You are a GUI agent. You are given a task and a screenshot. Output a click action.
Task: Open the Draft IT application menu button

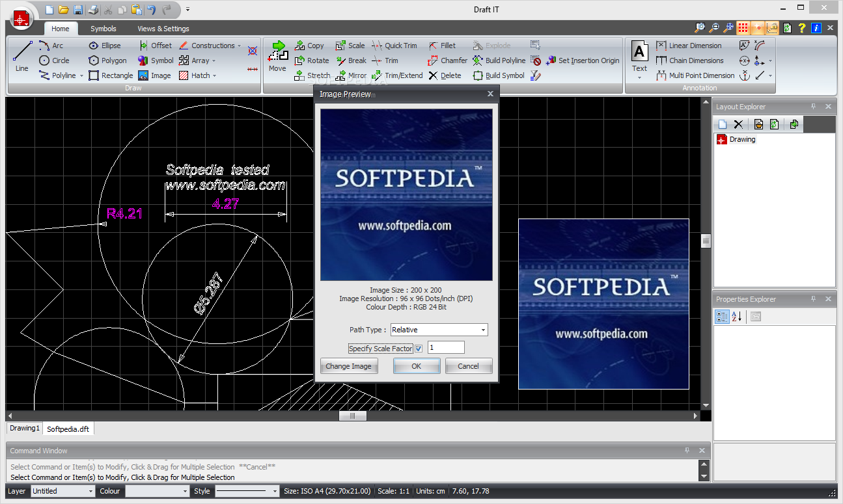click(22, 20)
